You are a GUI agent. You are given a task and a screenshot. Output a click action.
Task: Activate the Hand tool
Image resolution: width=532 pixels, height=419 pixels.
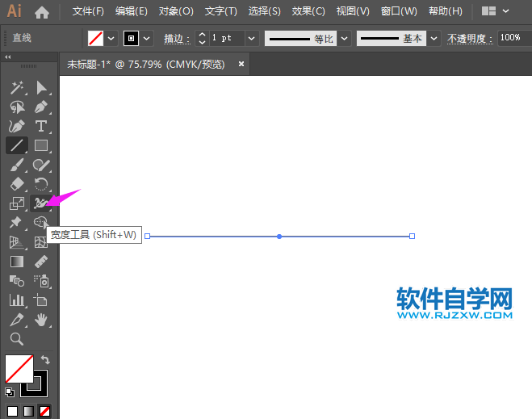pyautogui.click(x=41, y=320)
